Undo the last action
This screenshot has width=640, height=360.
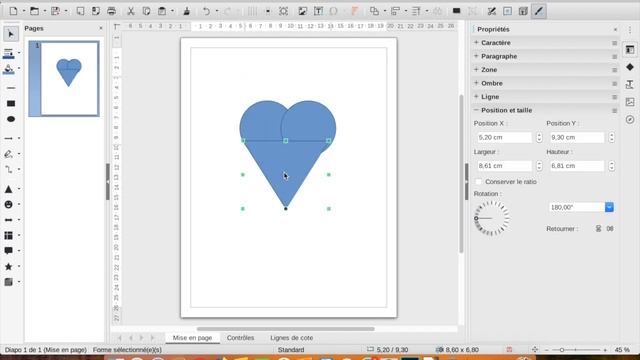(207, 11)
